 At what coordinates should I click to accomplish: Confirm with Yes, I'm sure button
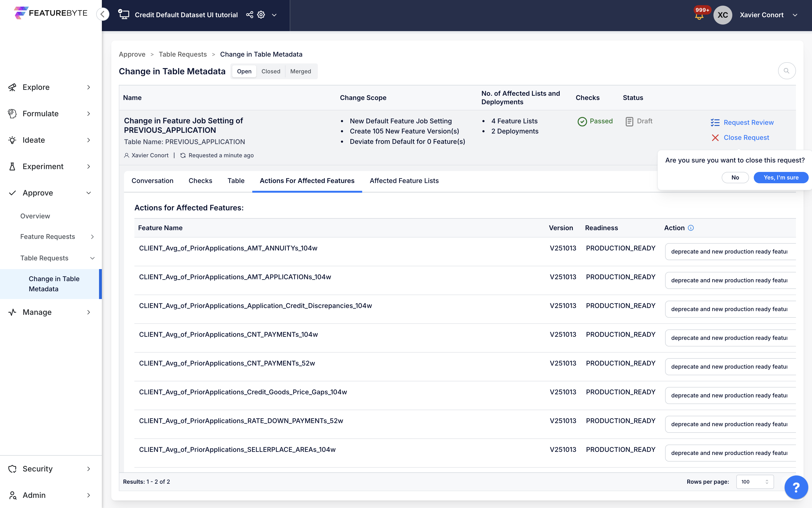coord(781,177)
